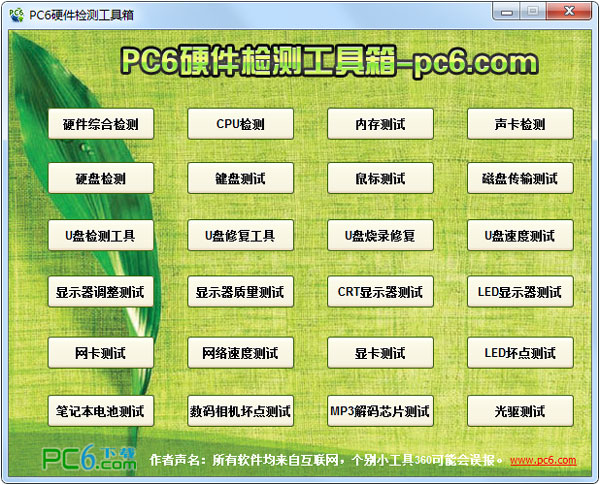Image resolution: width=600 pixels, height=485 pixels.
Task: Visit the www.pc6.com link
Action: pyautogui.click(x=543, y=460)
